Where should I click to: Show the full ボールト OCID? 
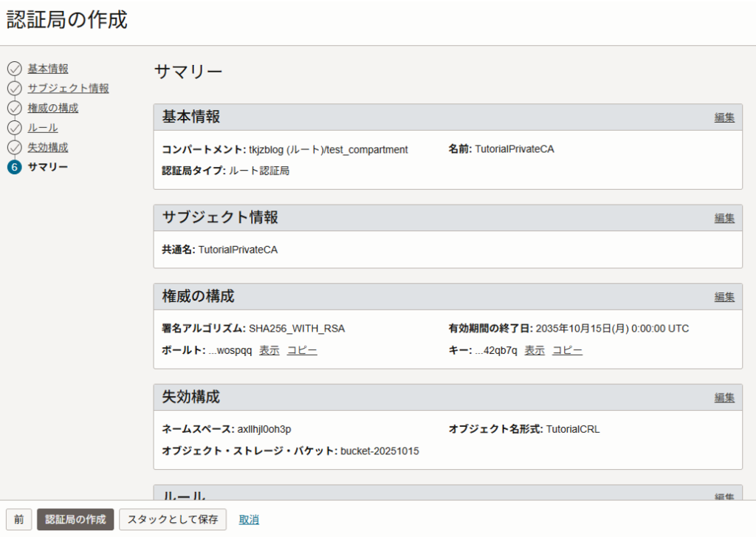[x=269, y=351]
